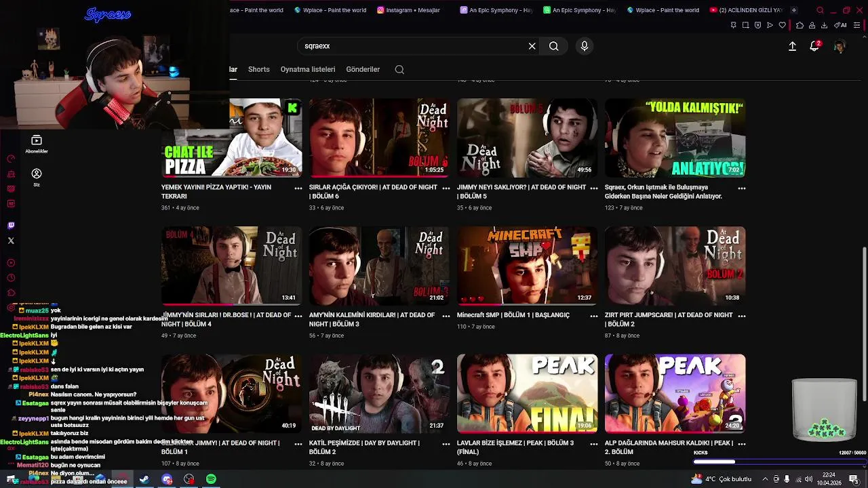Open X (Twitter) from browser sidebar
868x488 pixels.
pos(11,241)
